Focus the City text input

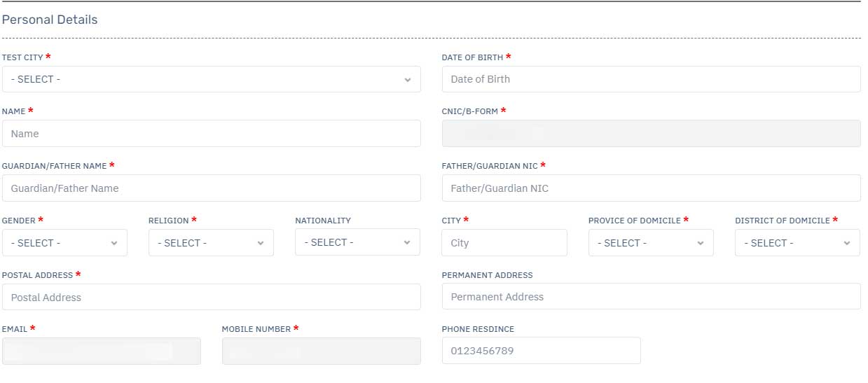(x=504, y=243)
